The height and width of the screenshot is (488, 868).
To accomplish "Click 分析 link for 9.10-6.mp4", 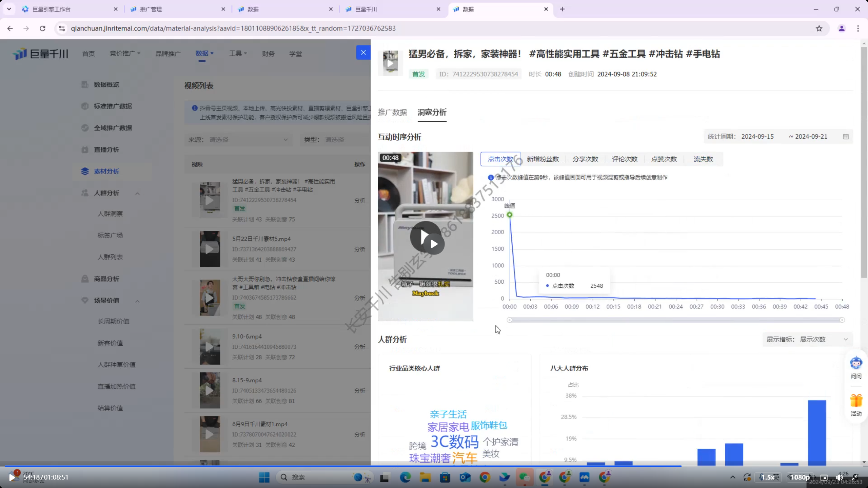I will [359, 347].
